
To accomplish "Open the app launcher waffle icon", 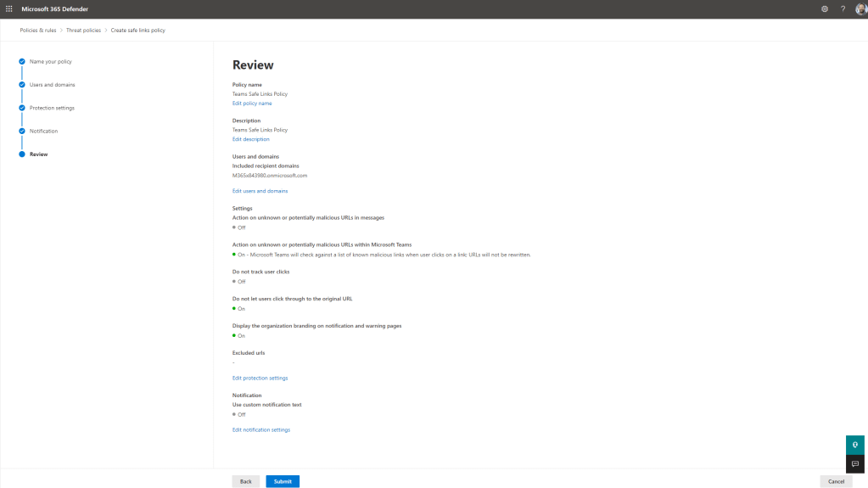I will [x=9, y=8].
